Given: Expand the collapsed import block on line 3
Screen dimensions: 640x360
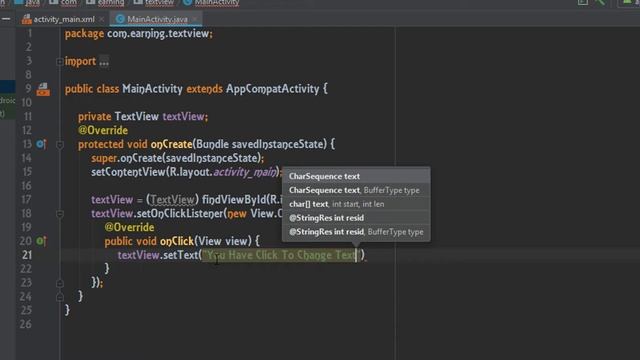Looking at the screenshot, I should point(60,62).
